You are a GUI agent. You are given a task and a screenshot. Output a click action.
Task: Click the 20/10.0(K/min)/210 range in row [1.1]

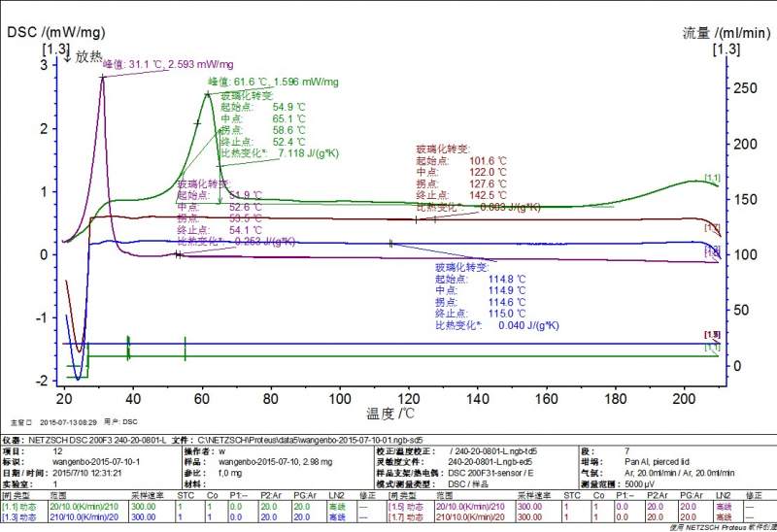84,507
